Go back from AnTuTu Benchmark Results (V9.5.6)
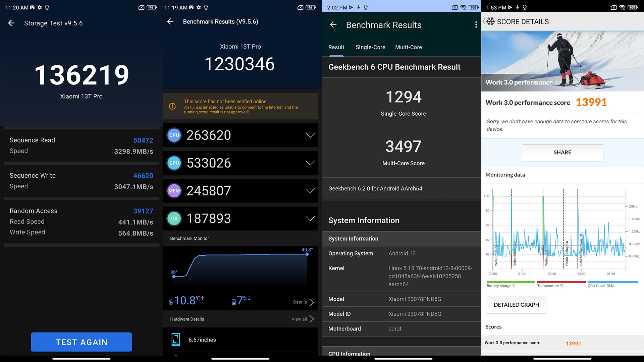 170,21
